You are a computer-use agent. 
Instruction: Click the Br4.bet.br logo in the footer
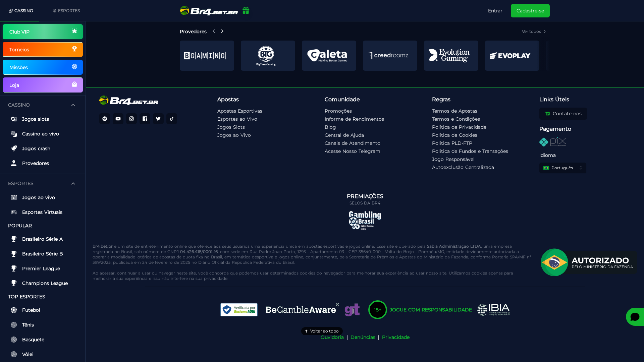[x=129, y=100]
